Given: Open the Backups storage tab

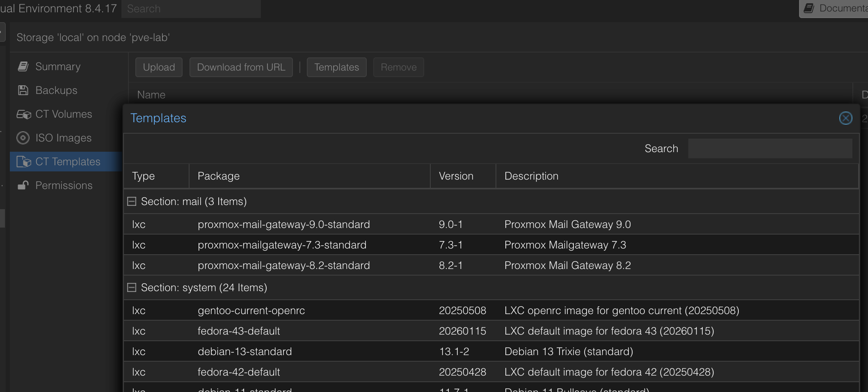Looking at the screenshot, I should pos(56,90).
